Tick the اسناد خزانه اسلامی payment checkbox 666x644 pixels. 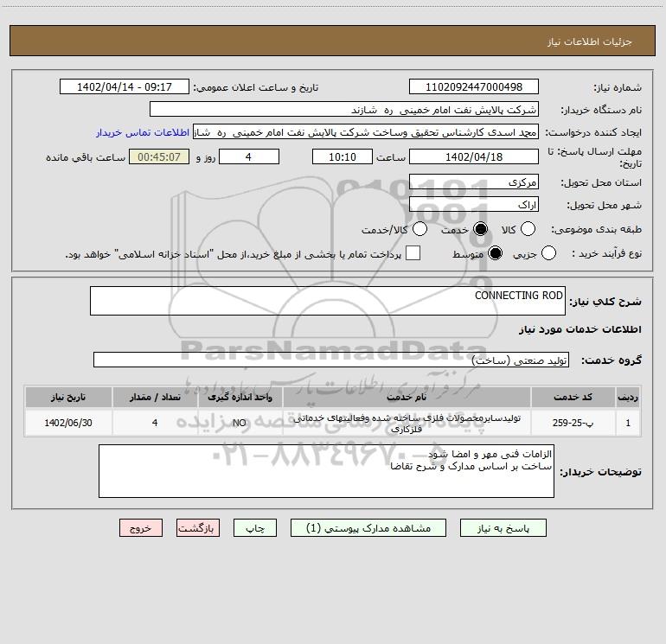[x=413, y=253]
